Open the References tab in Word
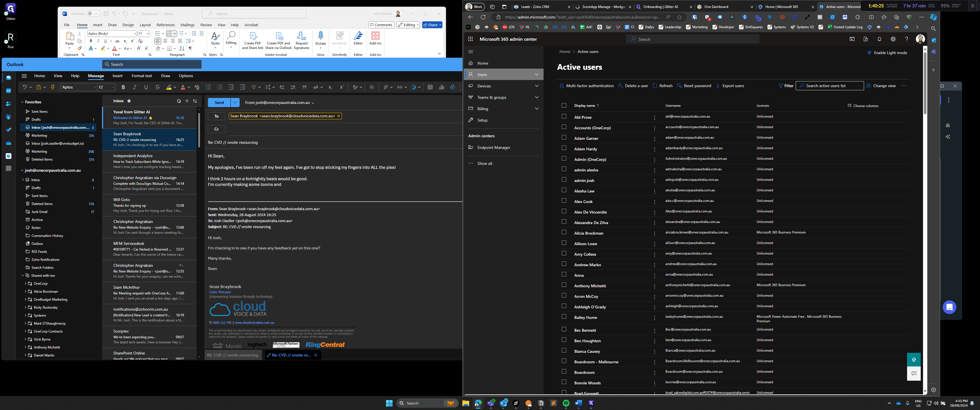Image resolution: width=980 pixels, height=410 pixels. (166, 25)
